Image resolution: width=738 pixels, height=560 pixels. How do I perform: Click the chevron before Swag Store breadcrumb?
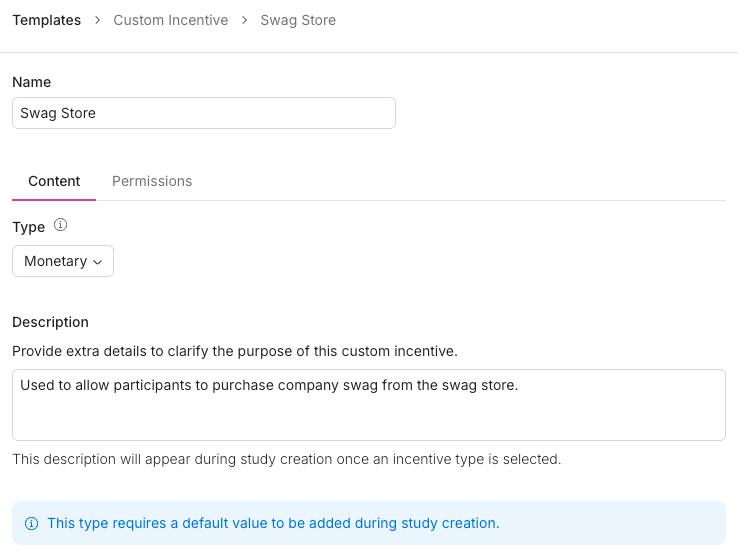244,21
